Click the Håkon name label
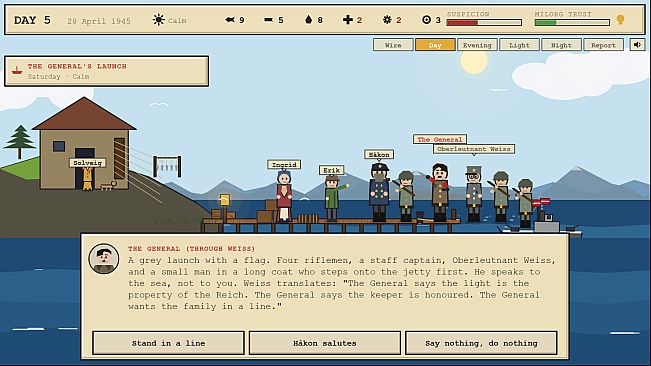This screenshot has width=651, height=366. tap(379, 154)
